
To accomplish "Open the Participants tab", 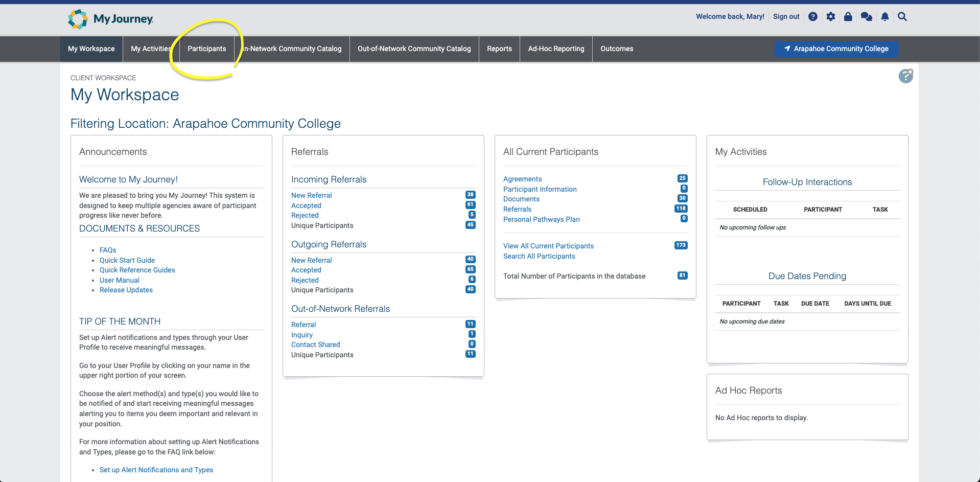I will (x=206, y=49).
